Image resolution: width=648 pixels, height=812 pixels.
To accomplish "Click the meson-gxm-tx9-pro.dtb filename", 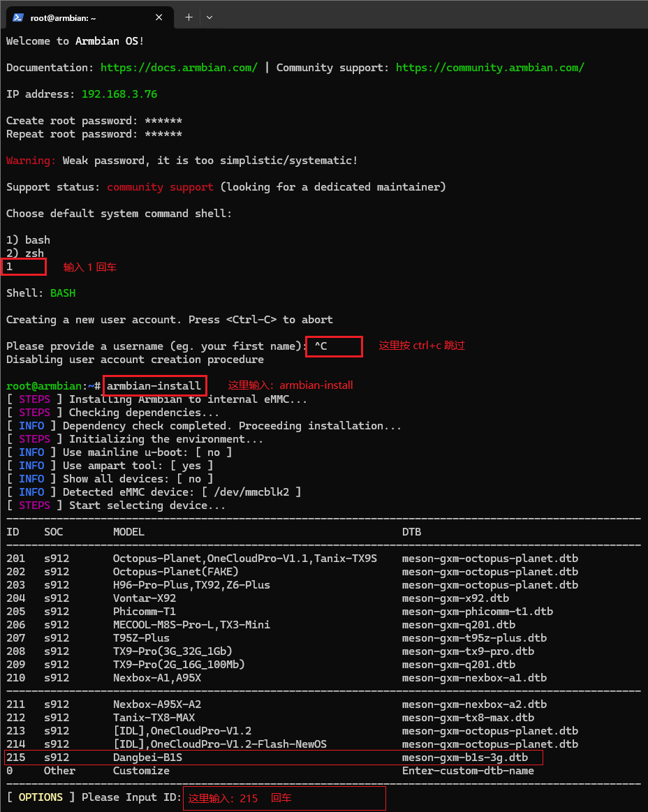I will pyautogui.click(x=468, y=651).
